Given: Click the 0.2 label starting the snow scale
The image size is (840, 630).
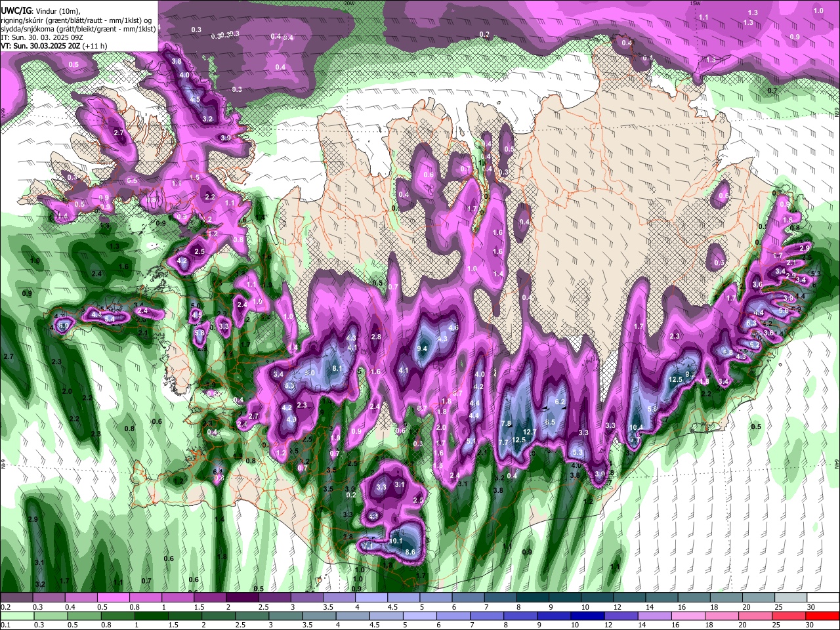Looking at the screenshot, I should [5, 606].
